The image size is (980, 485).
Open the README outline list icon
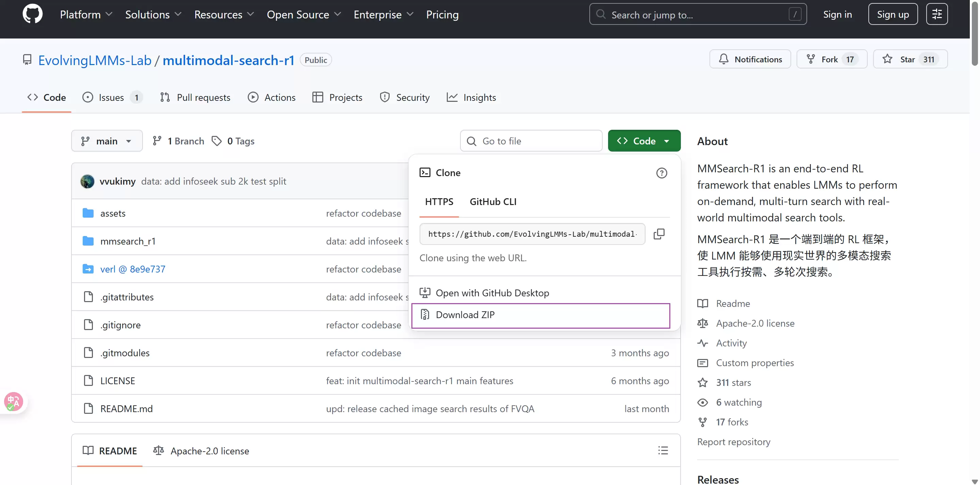click(663, 450)
